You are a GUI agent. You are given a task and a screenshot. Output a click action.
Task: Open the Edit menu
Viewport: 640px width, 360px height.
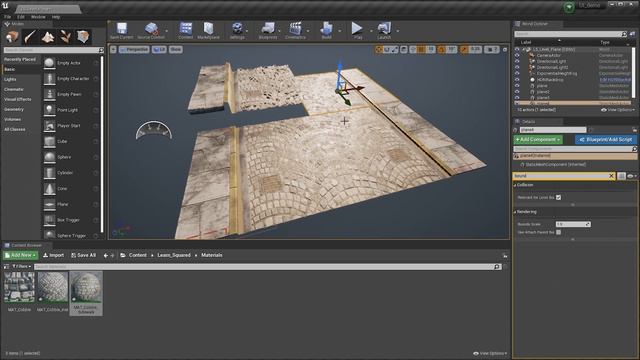21,17
